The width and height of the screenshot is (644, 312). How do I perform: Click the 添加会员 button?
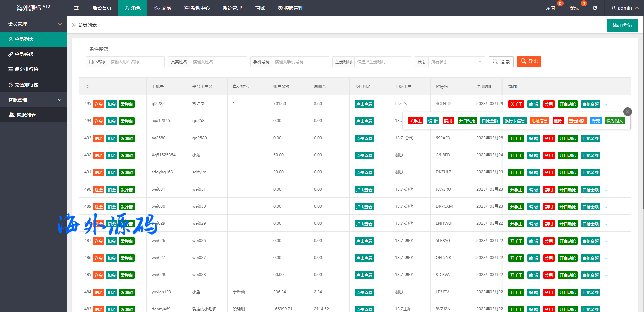click(x=622, y=25)
